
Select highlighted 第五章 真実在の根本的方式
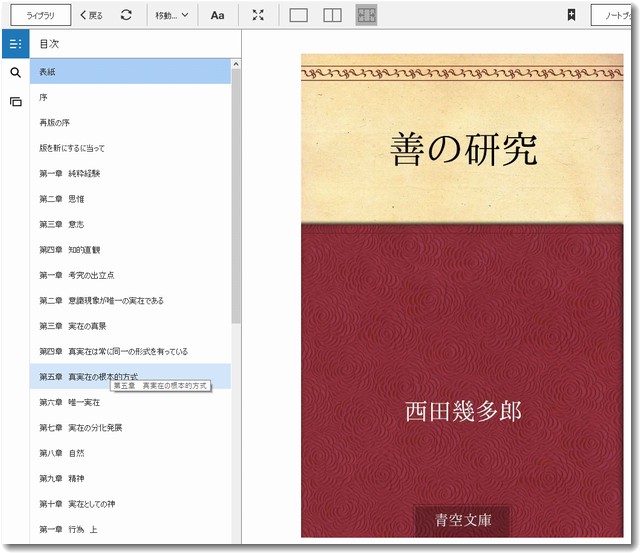[x=130, y=376]
